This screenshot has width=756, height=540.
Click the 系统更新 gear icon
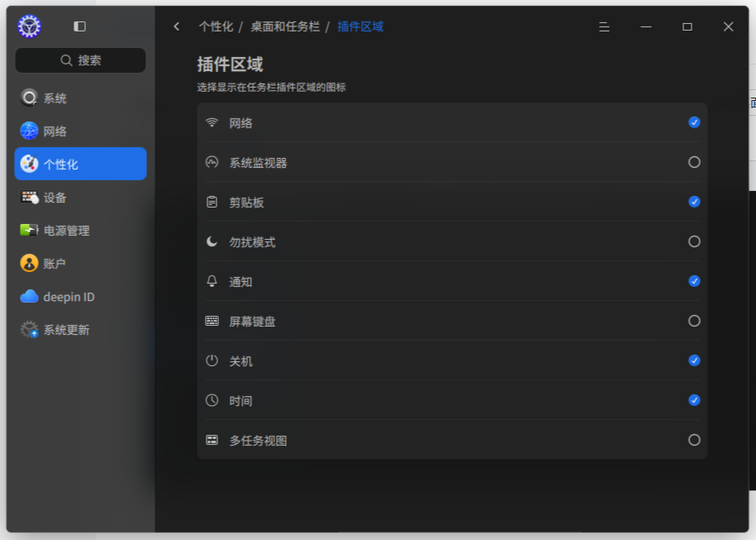pos(29,330)
